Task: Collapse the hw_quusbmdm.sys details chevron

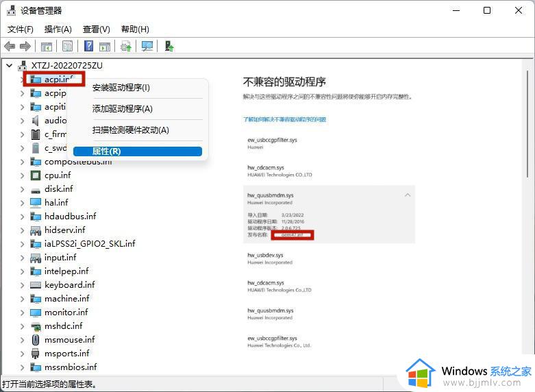Action: click(408, 195)
